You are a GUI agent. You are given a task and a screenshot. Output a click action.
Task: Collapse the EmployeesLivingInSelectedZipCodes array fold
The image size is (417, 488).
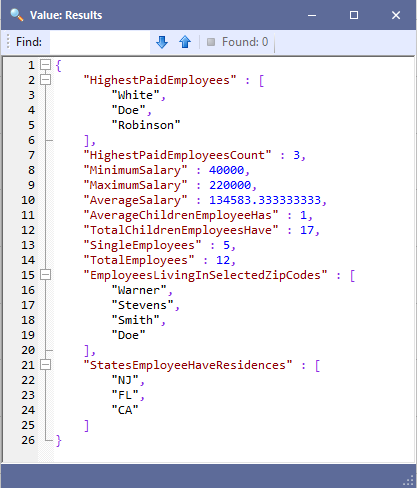click(x=45, y=275)
